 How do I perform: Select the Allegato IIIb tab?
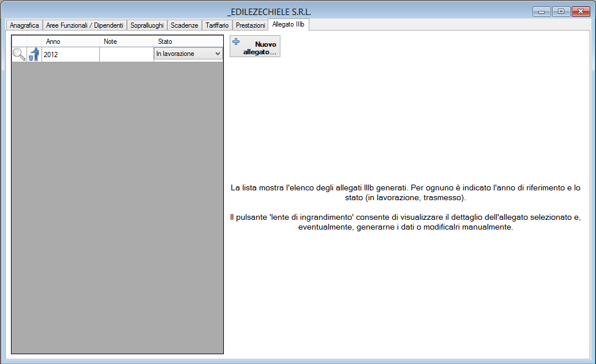pos(288,24)
